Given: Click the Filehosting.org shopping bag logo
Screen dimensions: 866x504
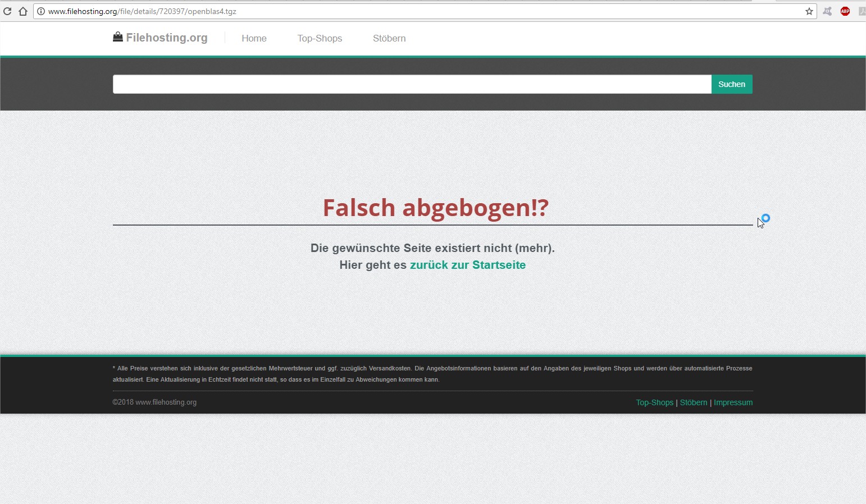Looking at the screenshot, I should 118,36.
